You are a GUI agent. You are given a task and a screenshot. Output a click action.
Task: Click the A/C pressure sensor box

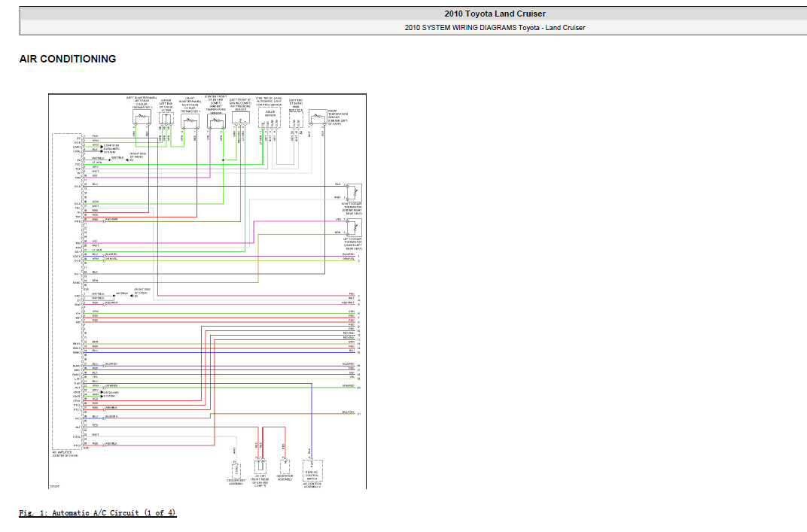pyautogui.click(x=240, y=118)
